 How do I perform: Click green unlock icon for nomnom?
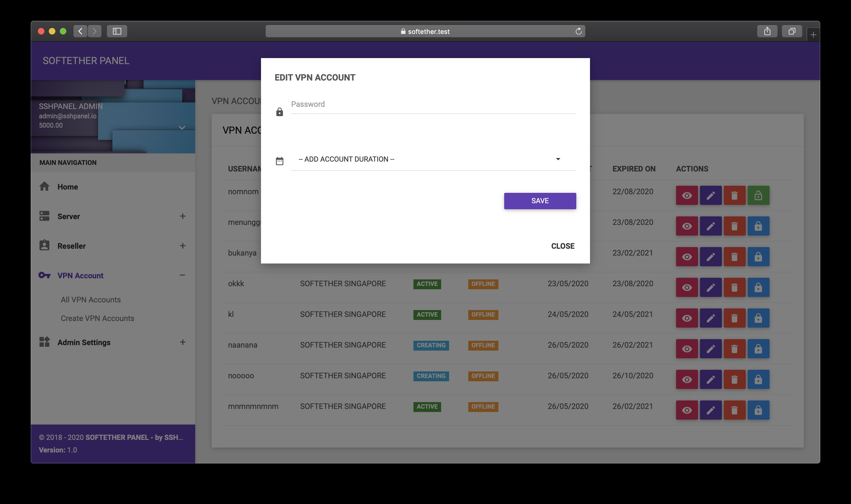pos(758,195)
